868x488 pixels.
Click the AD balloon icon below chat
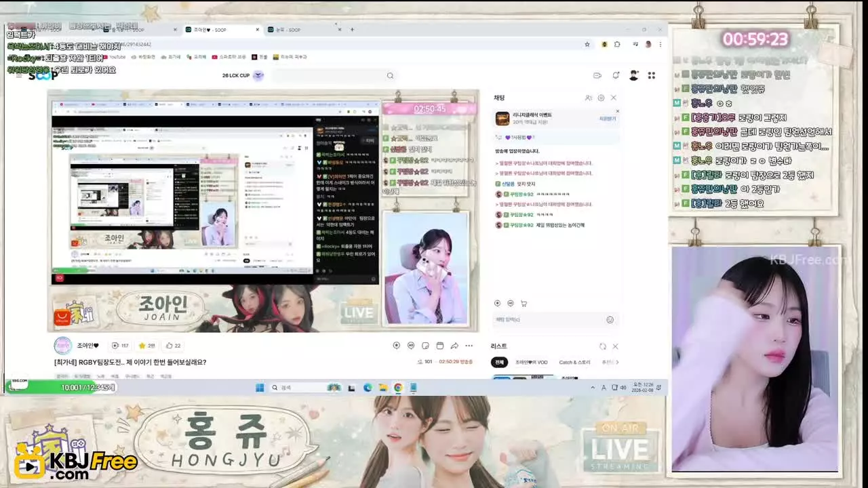coord(510,304)
